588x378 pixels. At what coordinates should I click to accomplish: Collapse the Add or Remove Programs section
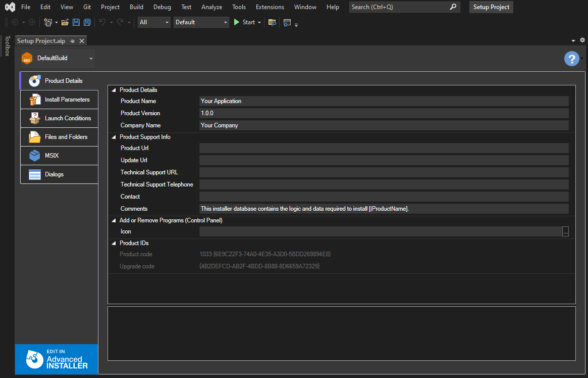coord(114,220)
